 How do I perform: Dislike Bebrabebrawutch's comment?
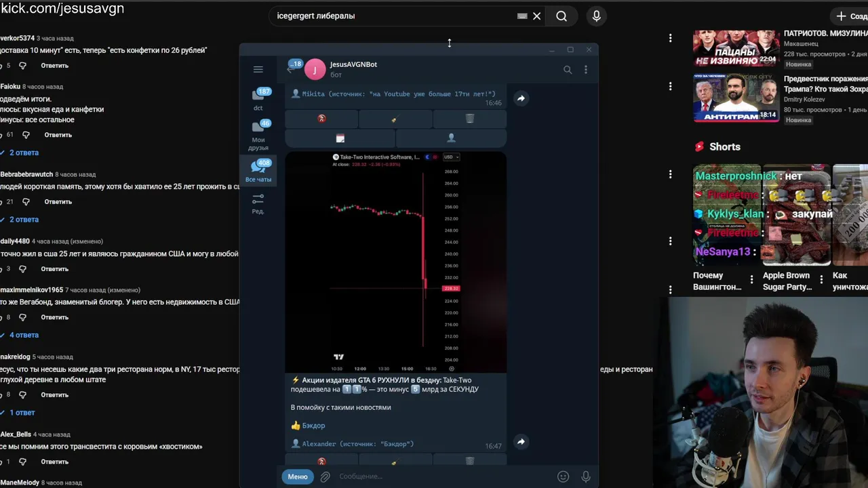coord(26,202)
